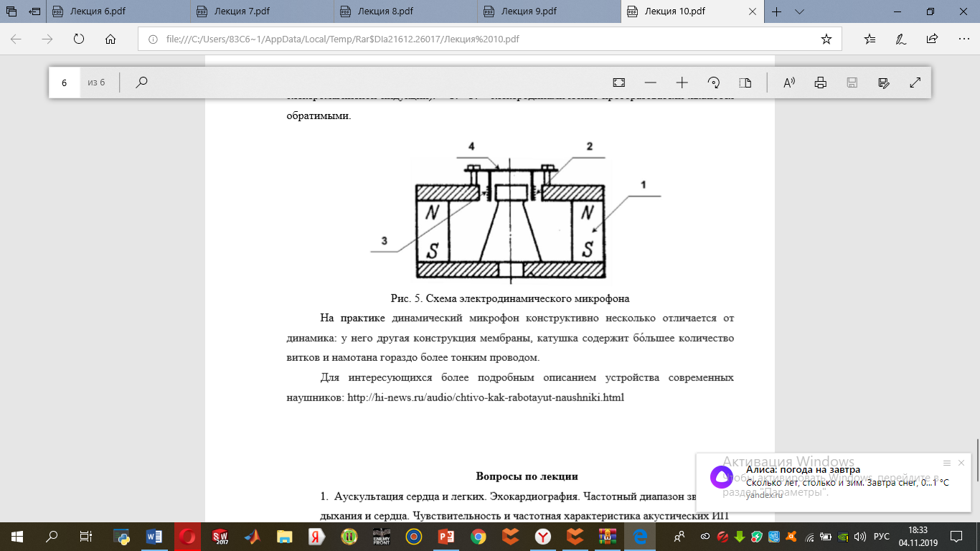Image resolution: width=980 pixels, height=551 pixels.
Task: Open the Action Center
Action: 957,536
